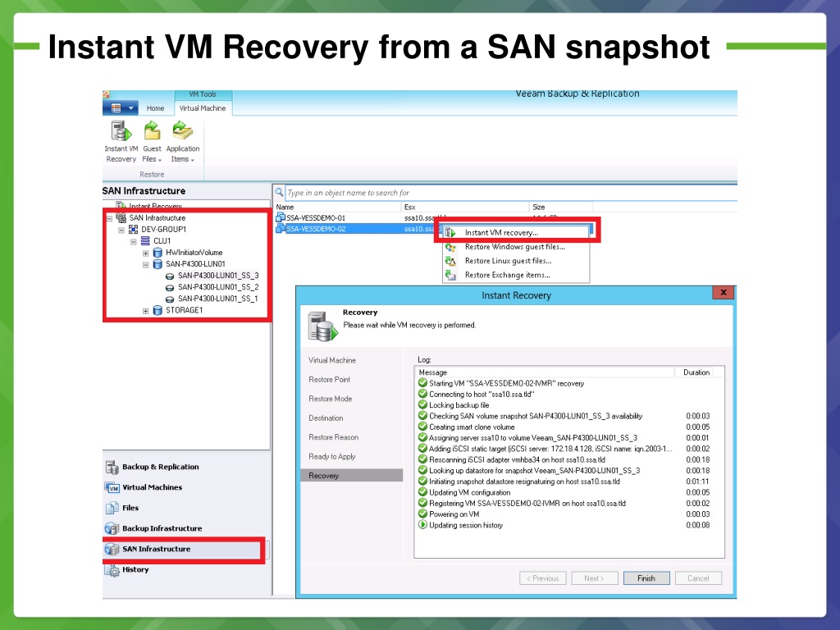Select log entry Updating VM configuration
The height and width of the screenshot is (630, 840).
click(x=469, y=493)
